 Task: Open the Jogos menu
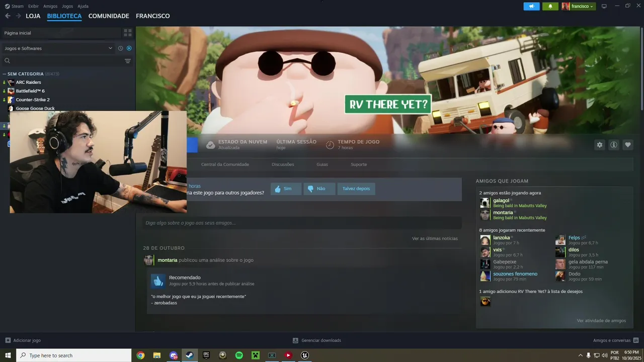(67, 6)
